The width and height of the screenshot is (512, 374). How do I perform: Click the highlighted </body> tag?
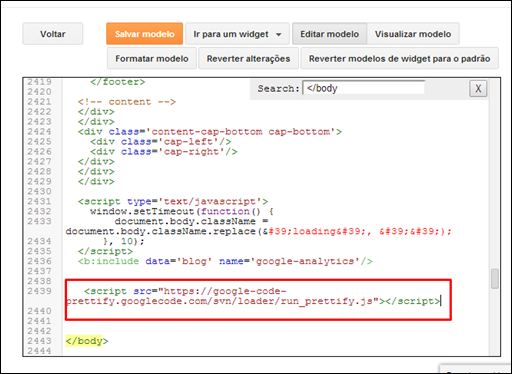[87, 341]
